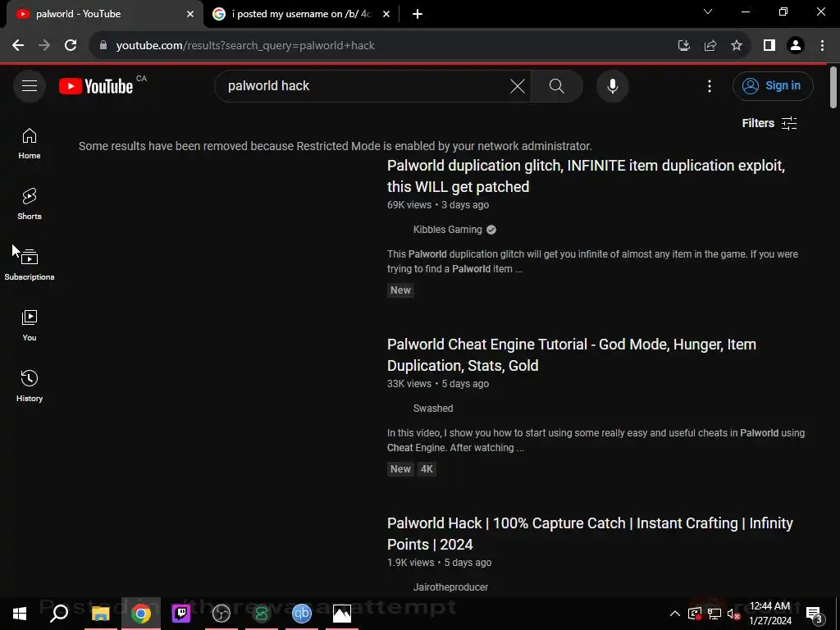
Task: Open the You section in the sidebar
Action: coord(30,325)
